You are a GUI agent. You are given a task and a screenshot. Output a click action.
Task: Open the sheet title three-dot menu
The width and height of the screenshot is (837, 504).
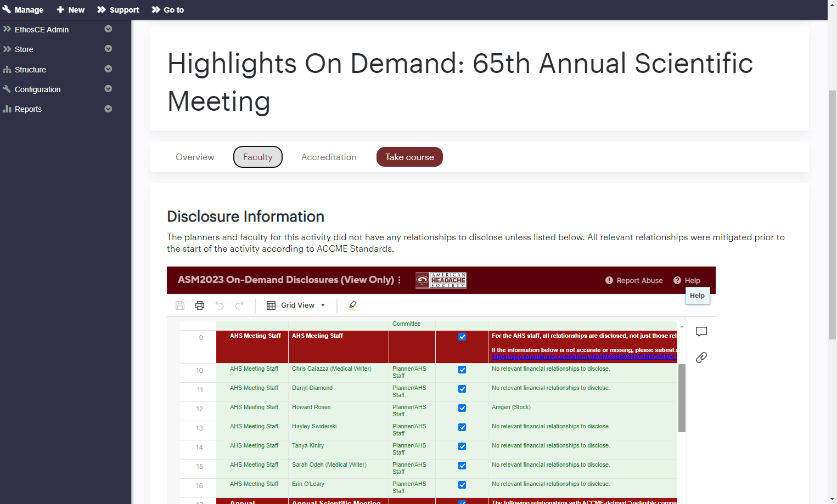point(399,280)
